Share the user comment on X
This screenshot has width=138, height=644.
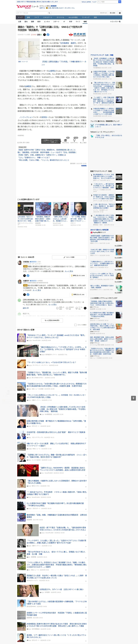pos(85,308)
